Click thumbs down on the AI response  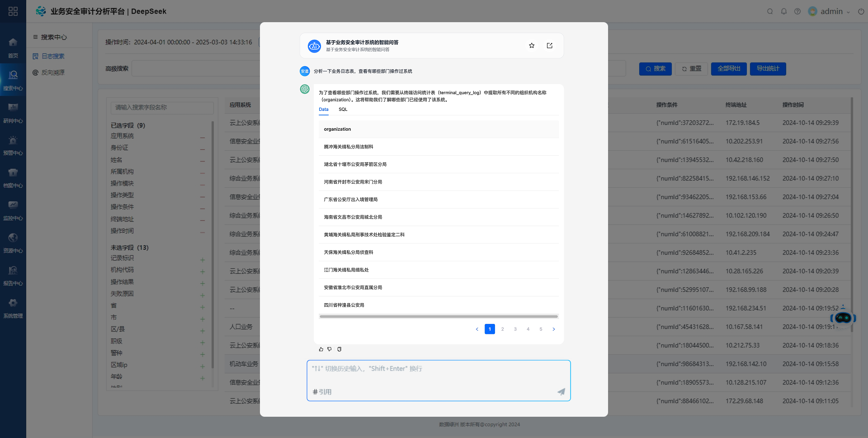330,349
